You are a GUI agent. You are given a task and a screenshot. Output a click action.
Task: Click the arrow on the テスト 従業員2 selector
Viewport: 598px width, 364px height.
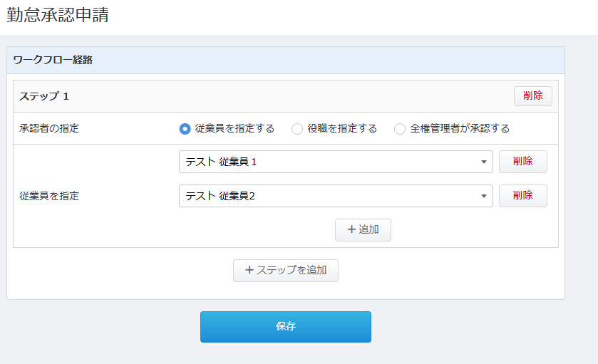(483, 196)
